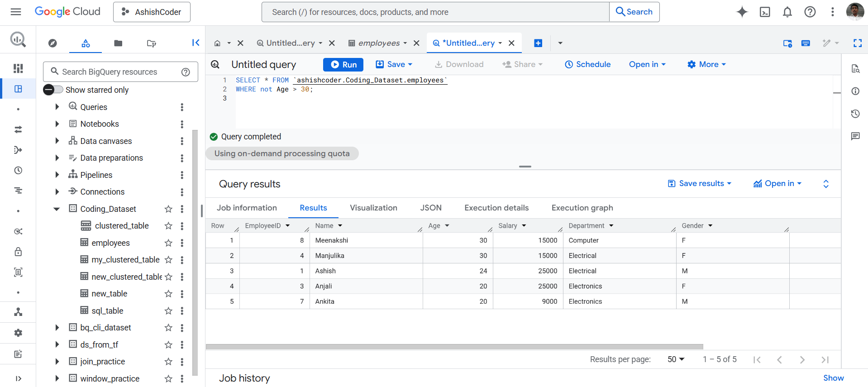Open notifications bell

787,12
